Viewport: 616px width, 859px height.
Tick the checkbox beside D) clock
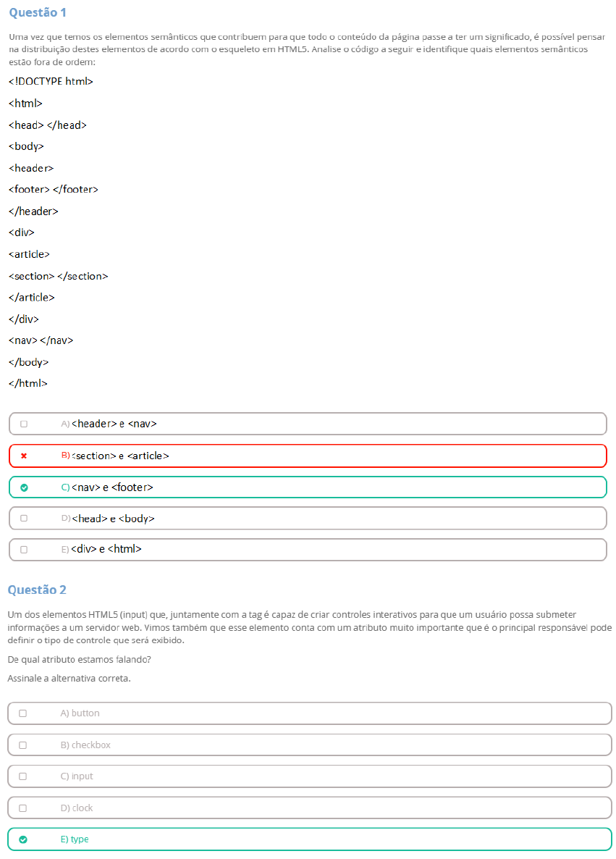(23, 808)
